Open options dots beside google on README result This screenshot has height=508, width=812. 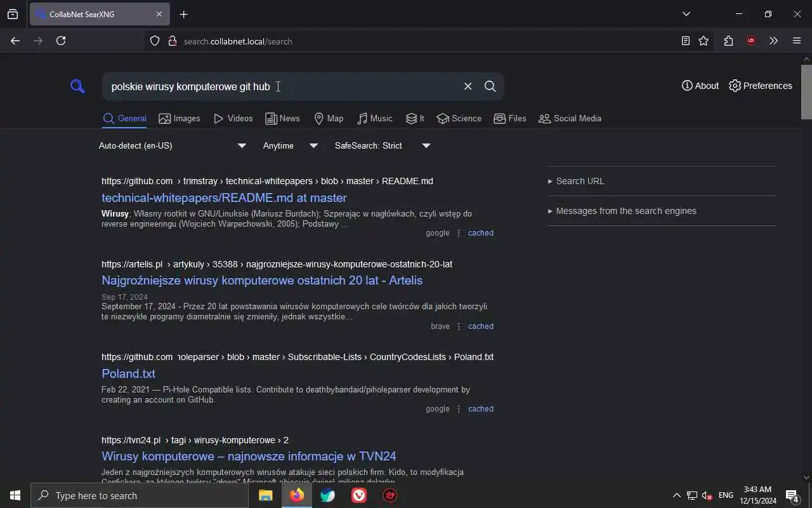coord(459,233)
